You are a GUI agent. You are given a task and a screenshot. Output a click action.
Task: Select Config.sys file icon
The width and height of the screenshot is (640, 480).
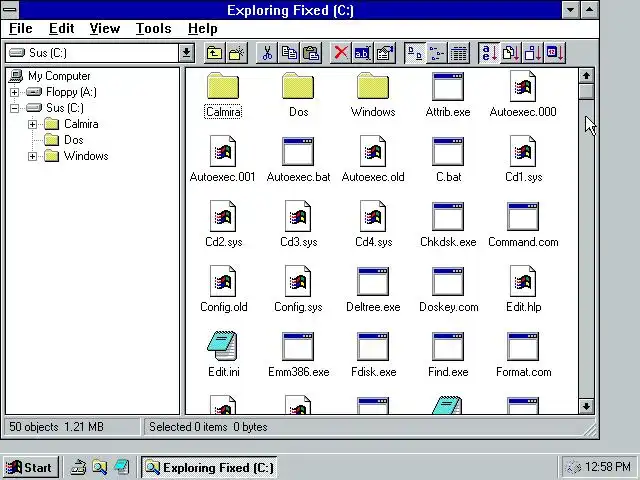click(x=298, y=281)
